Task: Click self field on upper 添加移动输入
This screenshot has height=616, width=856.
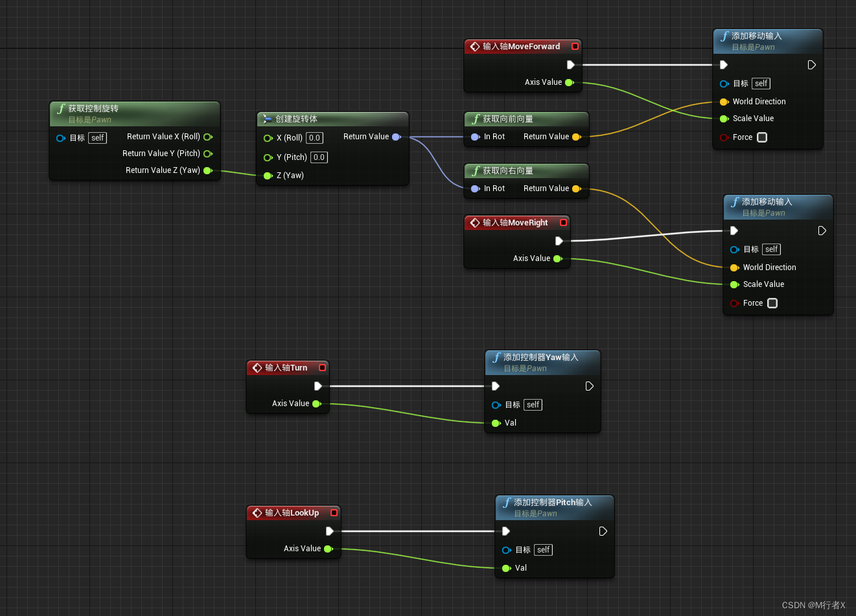Action: [x=761, y=84]
